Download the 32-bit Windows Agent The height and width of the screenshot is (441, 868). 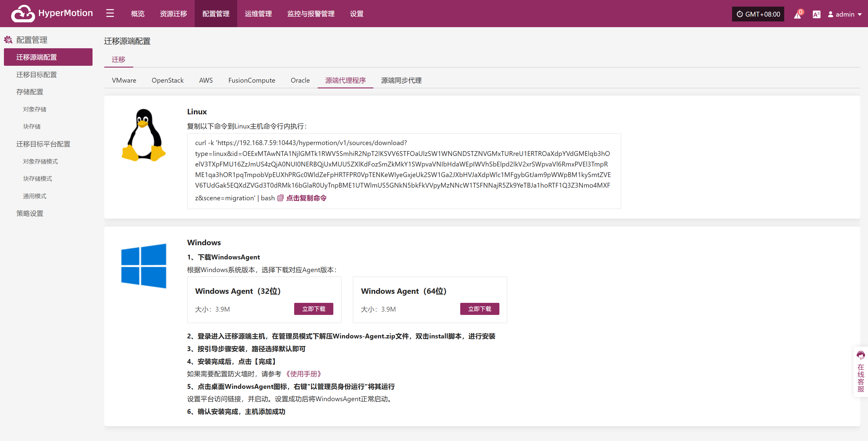click(x=313, y=309)
